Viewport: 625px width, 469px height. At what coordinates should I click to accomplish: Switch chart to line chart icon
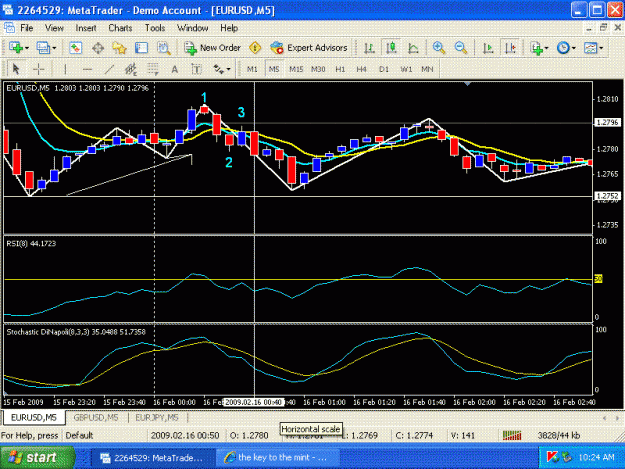point(413,48)
